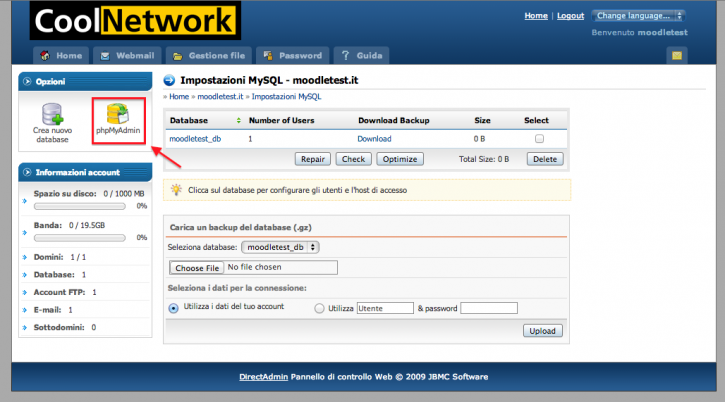Viewport: 725px width, 402px height.
Task: Click the 'Total Size: 0 B' text
Action: 484,159
